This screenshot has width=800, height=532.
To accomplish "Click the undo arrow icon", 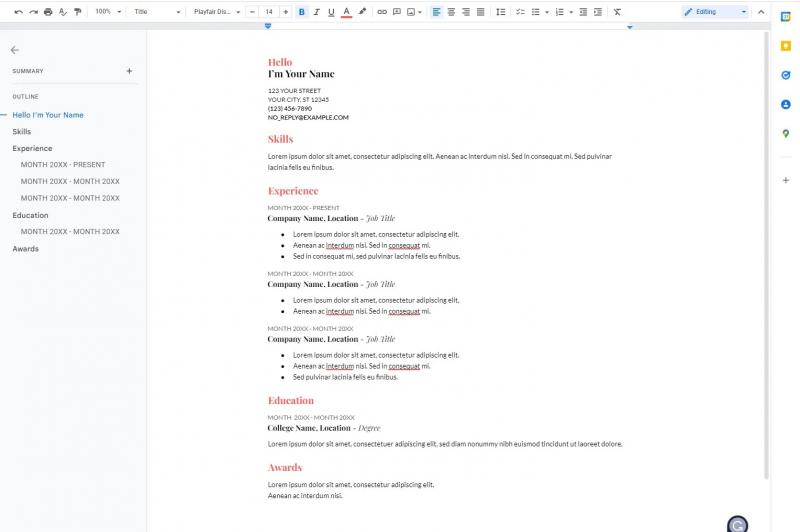I will pyautogui.click(x=18, y=12).
